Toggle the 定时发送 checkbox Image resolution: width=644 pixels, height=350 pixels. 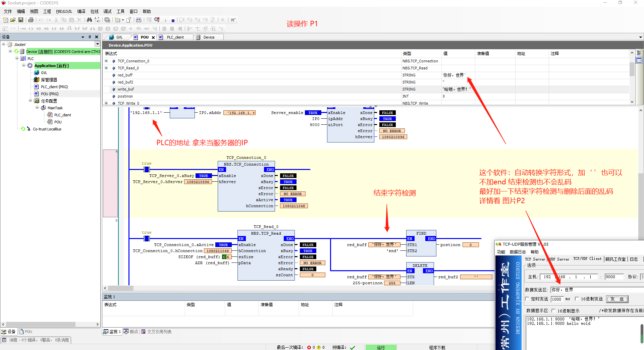tap(527, 299)
